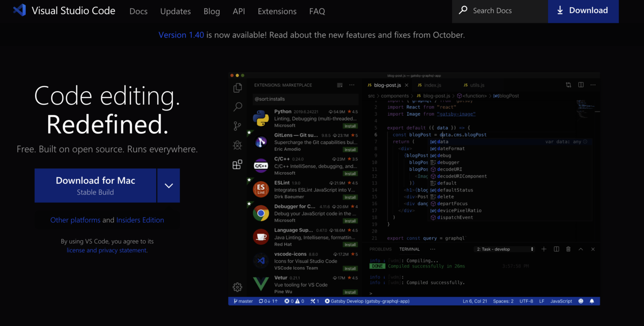Click the search magnifier icon in header
This screenshot has height=326, width=644.
[463, 10]
